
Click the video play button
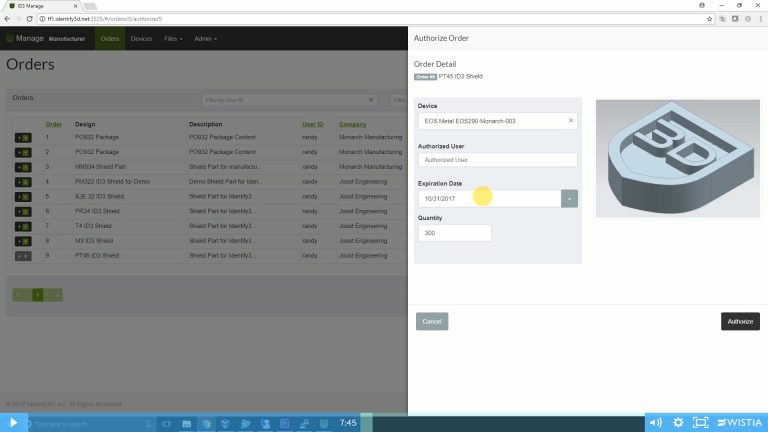[14, 422]
